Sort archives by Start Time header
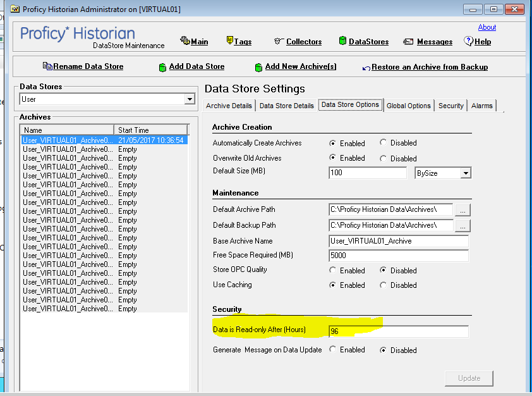 (x=150, y=130)
